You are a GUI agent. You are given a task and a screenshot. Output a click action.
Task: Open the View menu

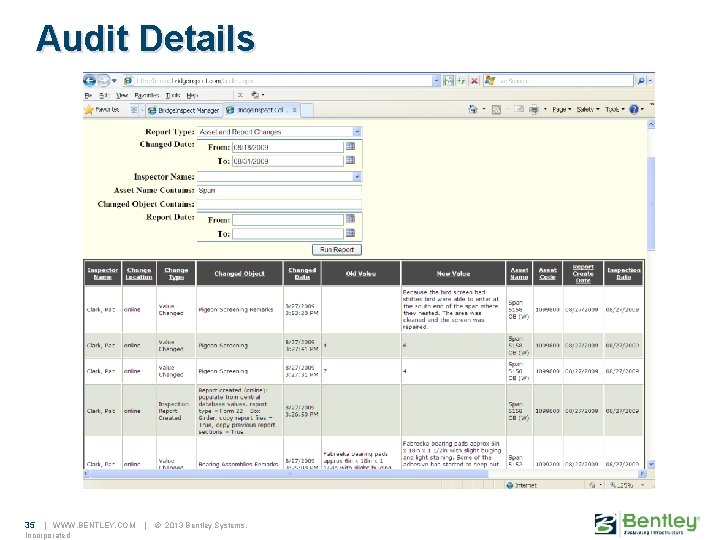[122, 96]
